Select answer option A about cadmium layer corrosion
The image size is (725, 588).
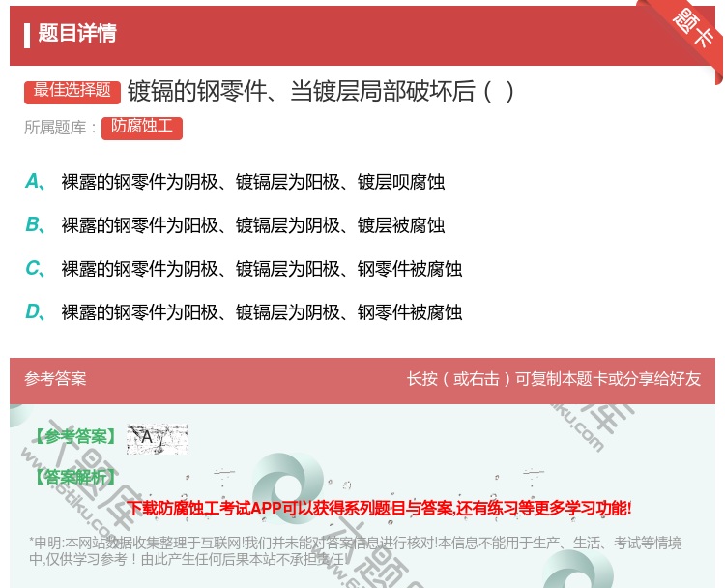pos(235,182)
